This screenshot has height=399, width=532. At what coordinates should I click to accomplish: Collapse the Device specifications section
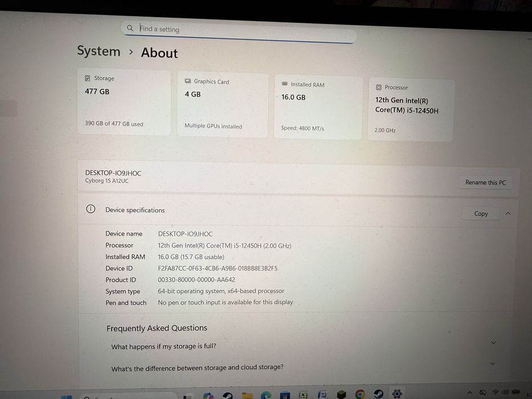coord(508,213)
